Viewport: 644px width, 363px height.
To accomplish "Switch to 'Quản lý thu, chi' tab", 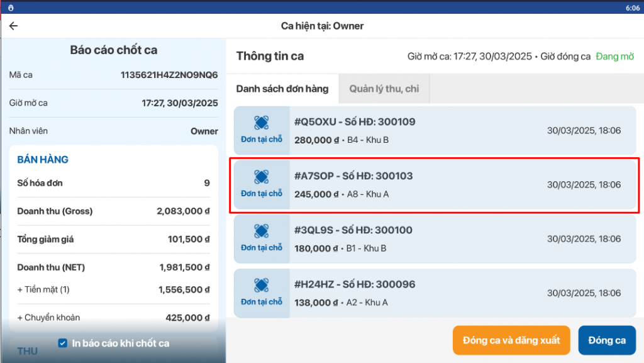I will 384,89.
